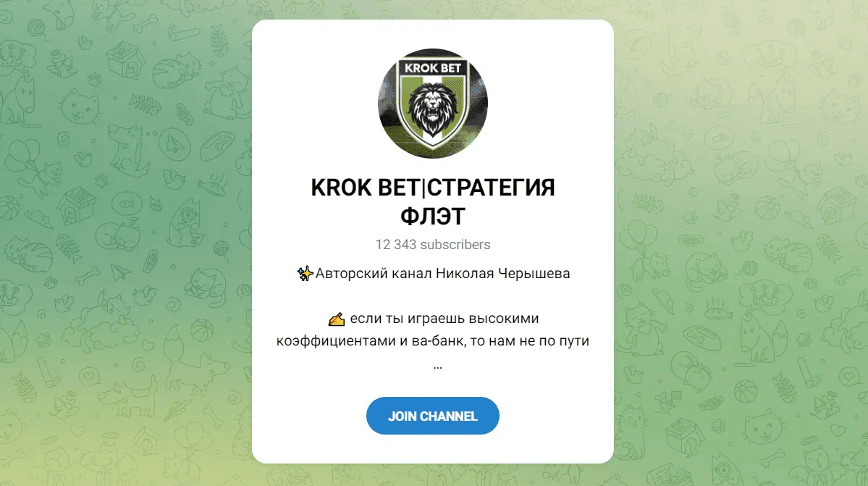Select the line если ты играешь высокими
Screen dimensions: 868x486
(444, 319)
